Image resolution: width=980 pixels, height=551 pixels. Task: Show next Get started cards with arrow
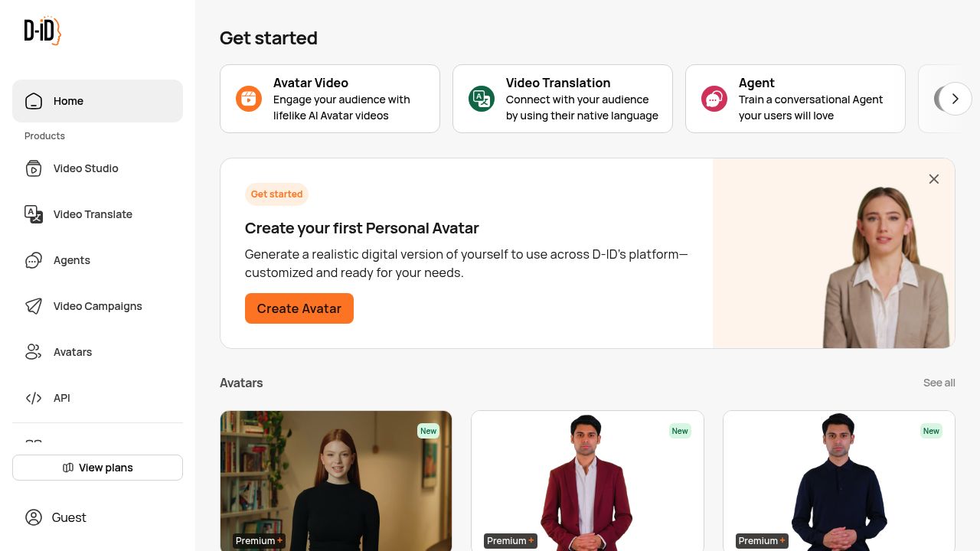click(x=955, y=99)
